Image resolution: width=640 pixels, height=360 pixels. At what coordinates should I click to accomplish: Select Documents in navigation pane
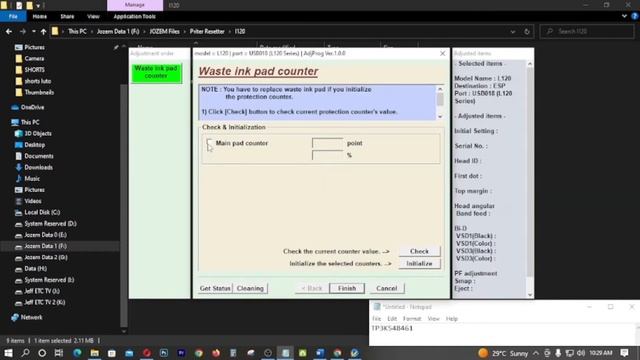point(39,156)
